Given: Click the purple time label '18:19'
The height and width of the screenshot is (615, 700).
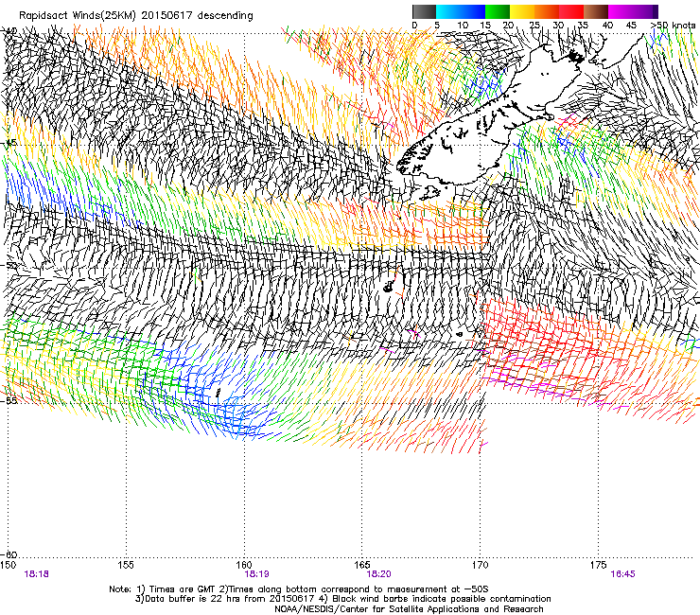Looking at the screenshot, I should pyautogui.click(x=256, y=574).
